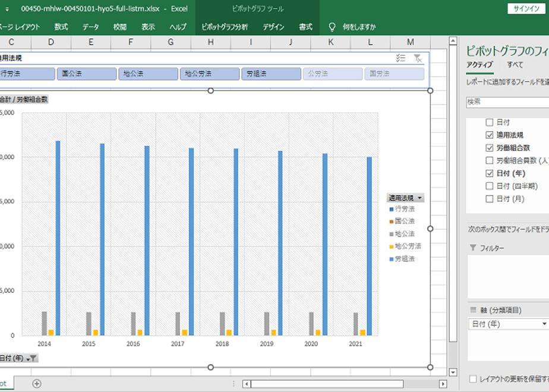Expand 日付 (年) dropdown in axis area
Screen dimensions: 549x392
coord(544,324)
